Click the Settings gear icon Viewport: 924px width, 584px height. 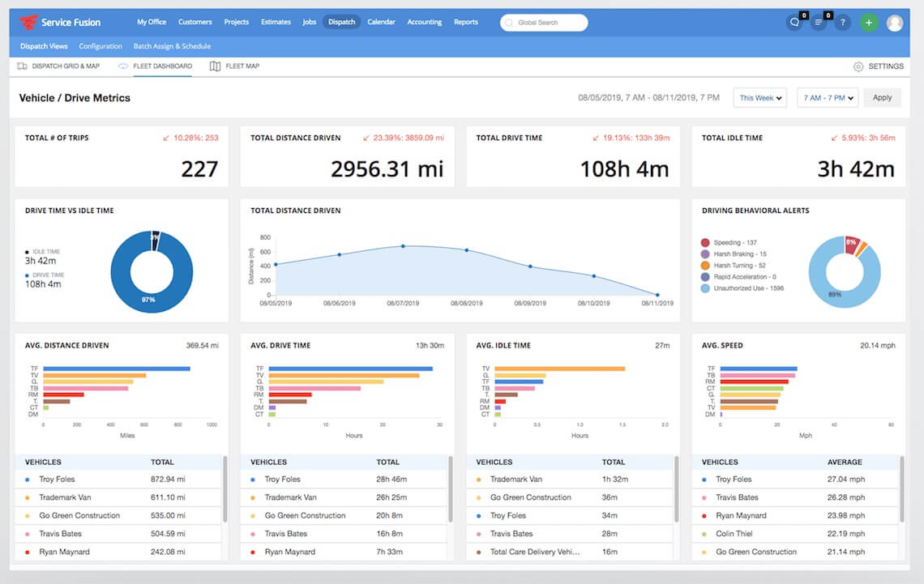click(x=858, y=66)
